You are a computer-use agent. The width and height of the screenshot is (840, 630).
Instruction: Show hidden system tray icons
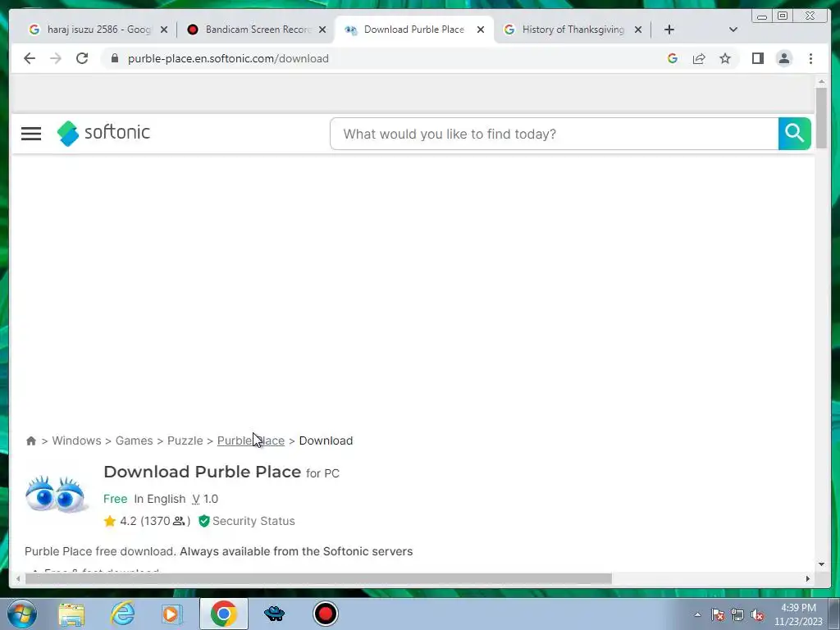point(697,614)
